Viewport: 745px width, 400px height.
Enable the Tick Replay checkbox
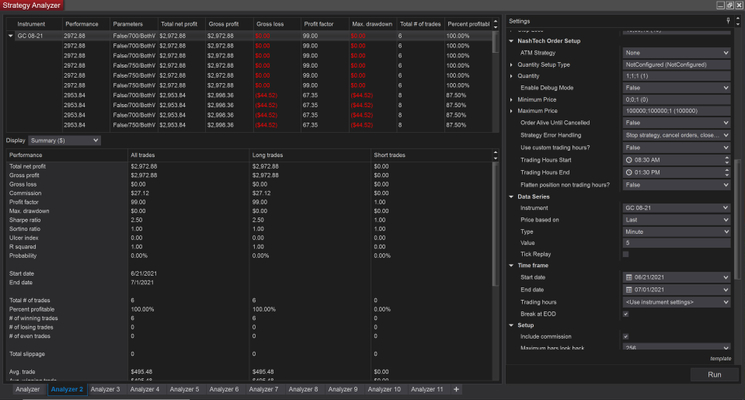pyautogui.click(x=626, y=254)
